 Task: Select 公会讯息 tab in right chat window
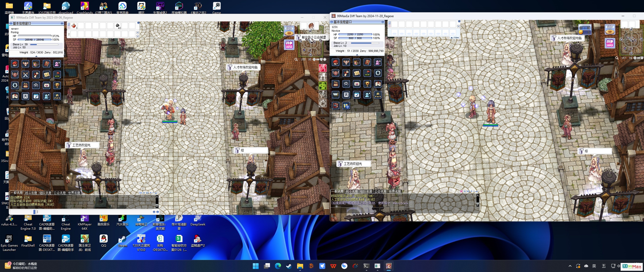pos(380,191)
